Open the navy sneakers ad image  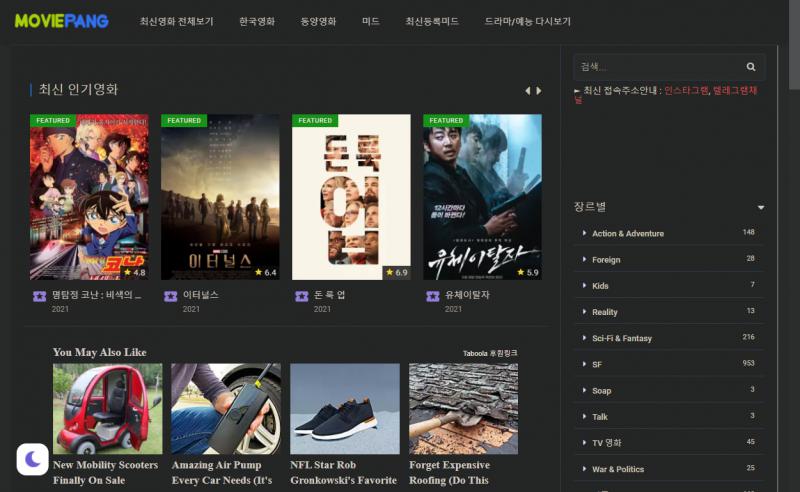[345, 409]
